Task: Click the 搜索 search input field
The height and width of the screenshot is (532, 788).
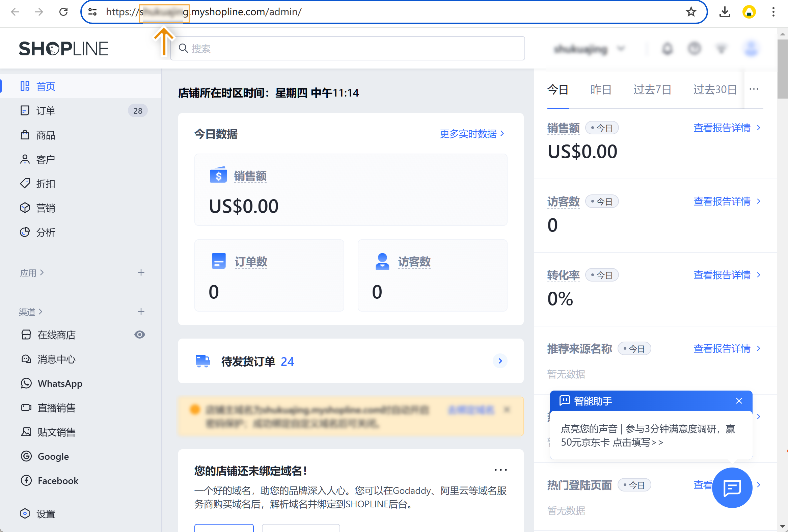Action: pos(347,49)
